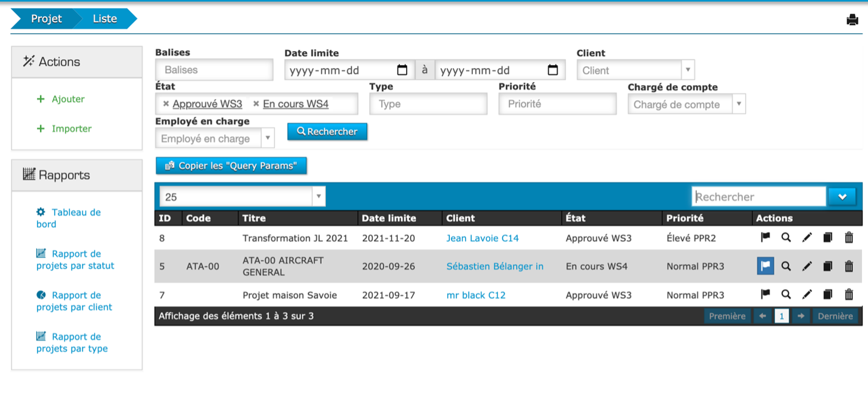The width and height of the screenshot is (868, 393).
Task: Click the Balises input field
Action: coord(214,70)
